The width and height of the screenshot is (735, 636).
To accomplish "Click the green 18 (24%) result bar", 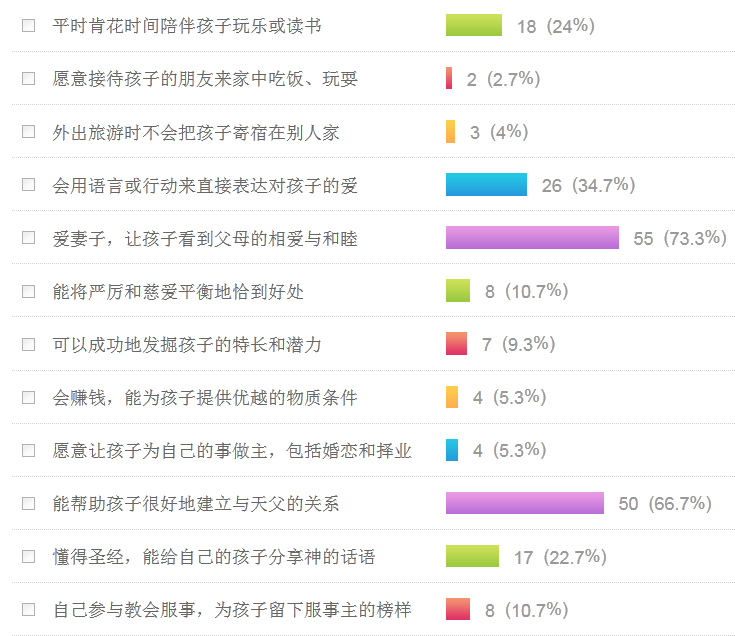I will (474, 25).
